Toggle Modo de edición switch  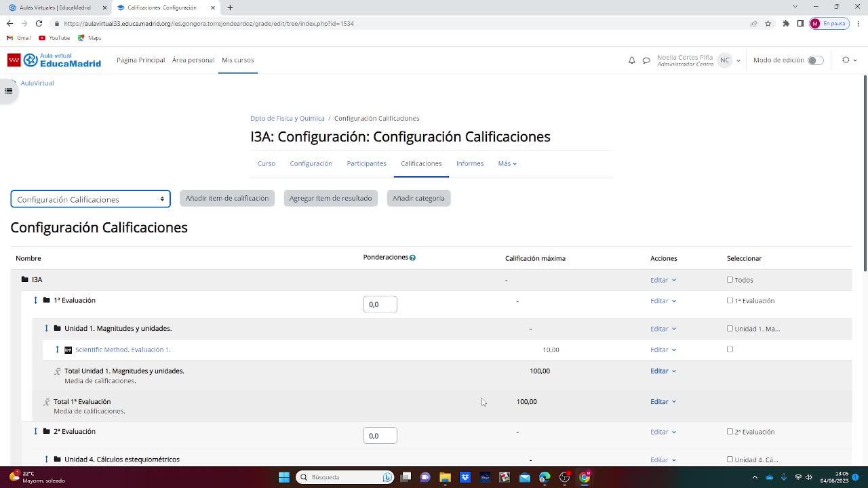(x=815, y=60)
